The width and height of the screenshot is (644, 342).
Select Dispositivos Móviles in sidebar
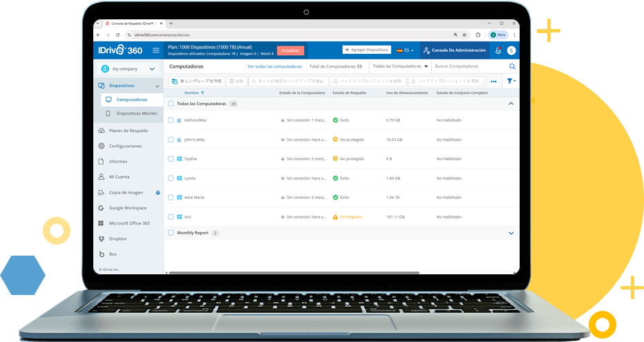click(x=136, y=113)
